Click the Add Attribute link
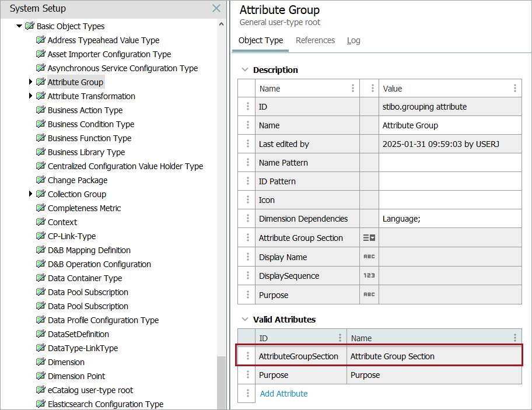 point(283,394)
